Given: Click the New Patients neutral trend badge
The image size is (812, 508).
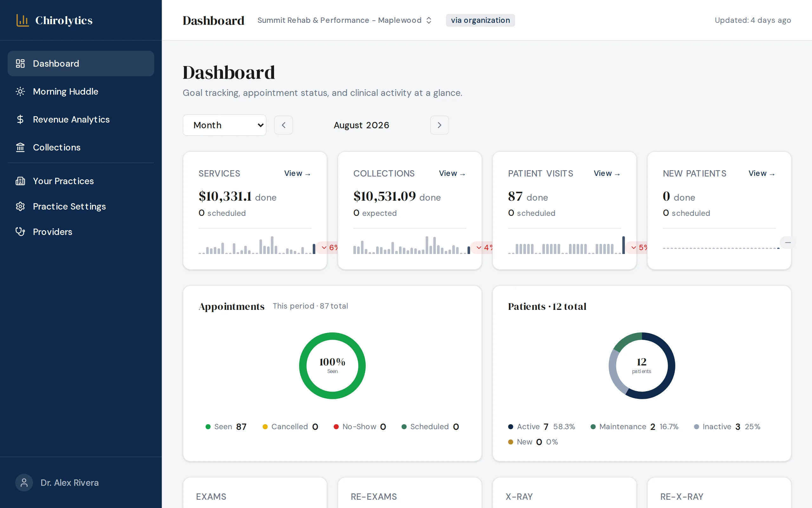Looking at the screenshot, I should pyautogui.click(x=788, y=243).
